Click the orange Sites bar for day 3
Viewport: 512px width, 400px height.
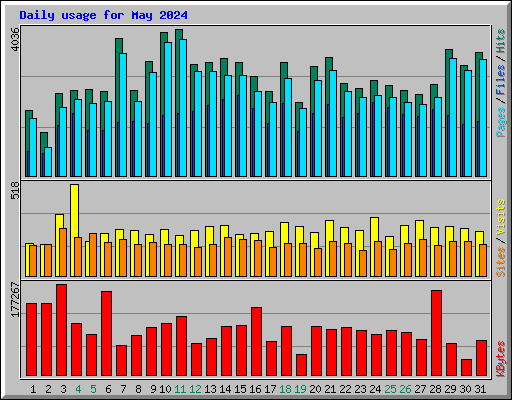63,252
